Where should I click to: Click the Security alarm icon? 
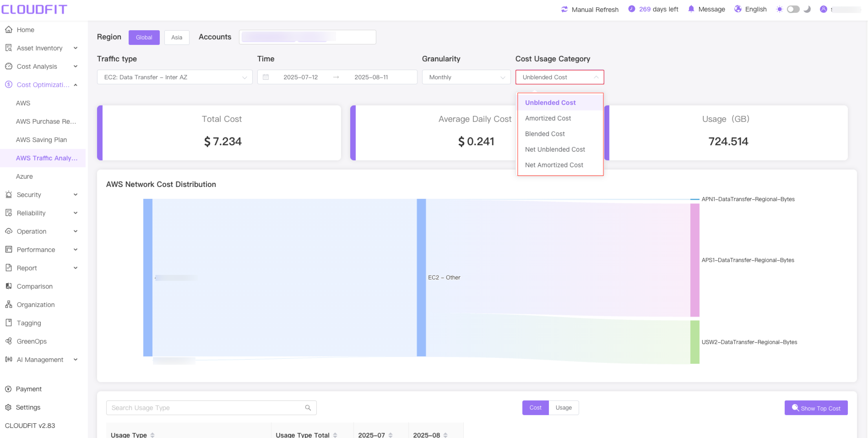pyautogui.click(x=9, y=195)
